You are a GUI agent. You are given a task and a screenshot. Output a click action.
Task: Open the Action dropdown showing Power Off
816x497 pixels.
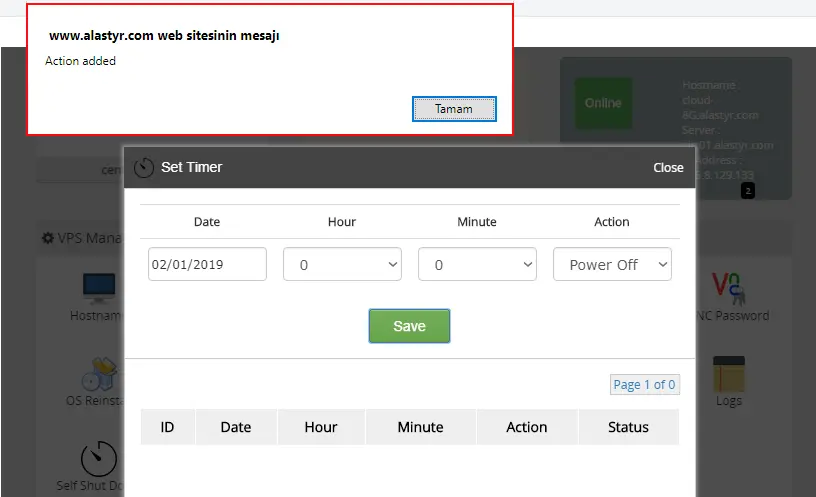[x=612, y=264]
